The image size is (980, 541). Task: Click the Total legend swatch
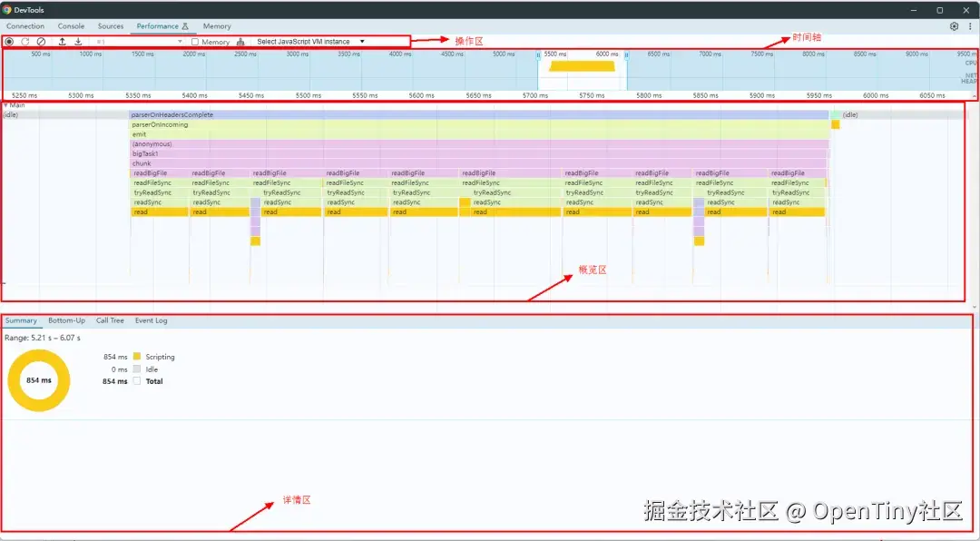[x=137, y=381]
